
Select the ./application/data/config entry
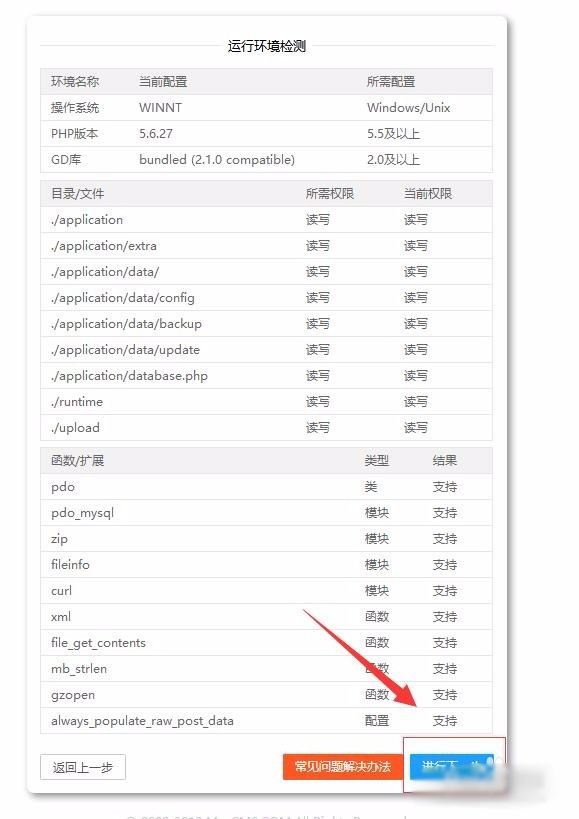coord(123,298)
